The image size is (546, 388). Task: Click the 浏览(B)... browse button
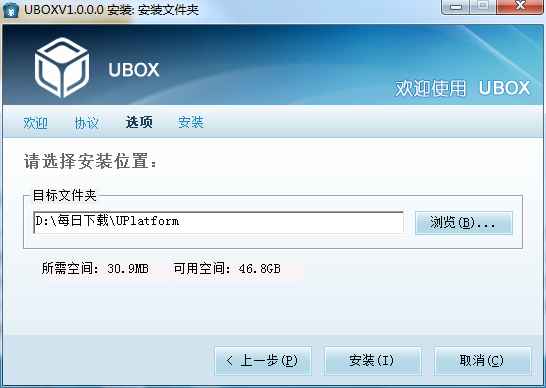(x=463, y=223)
